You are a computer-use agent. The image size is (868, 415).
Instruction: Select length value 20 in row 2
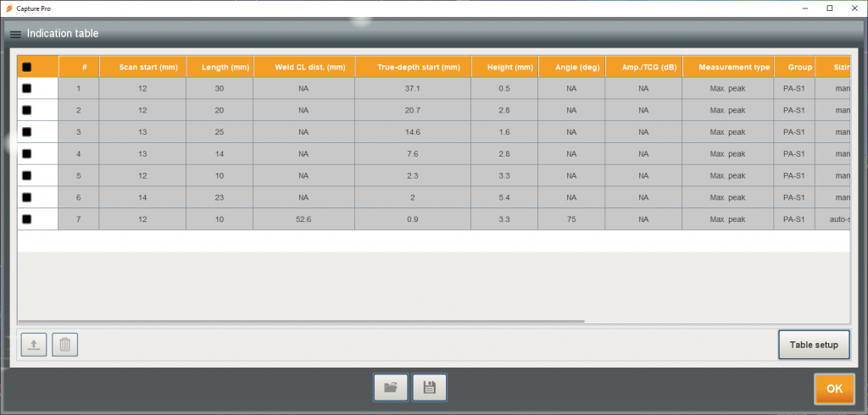(x=220, y=110)
